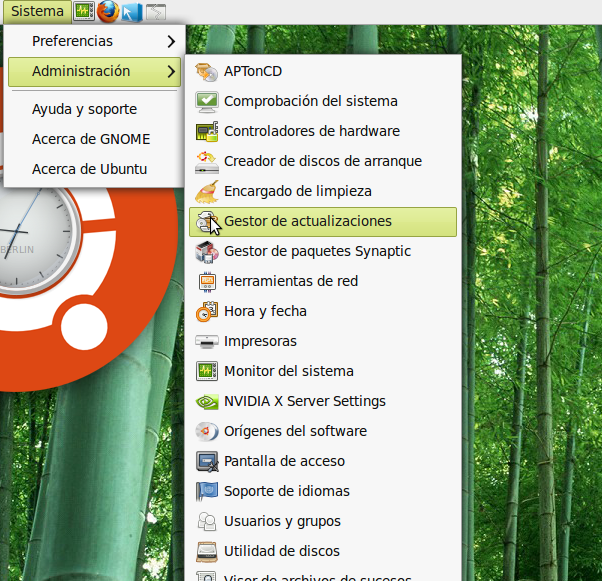This screenshot has height=581, width=602.
Task: Choose Utilidad de discos text
Action: point(282,551)
